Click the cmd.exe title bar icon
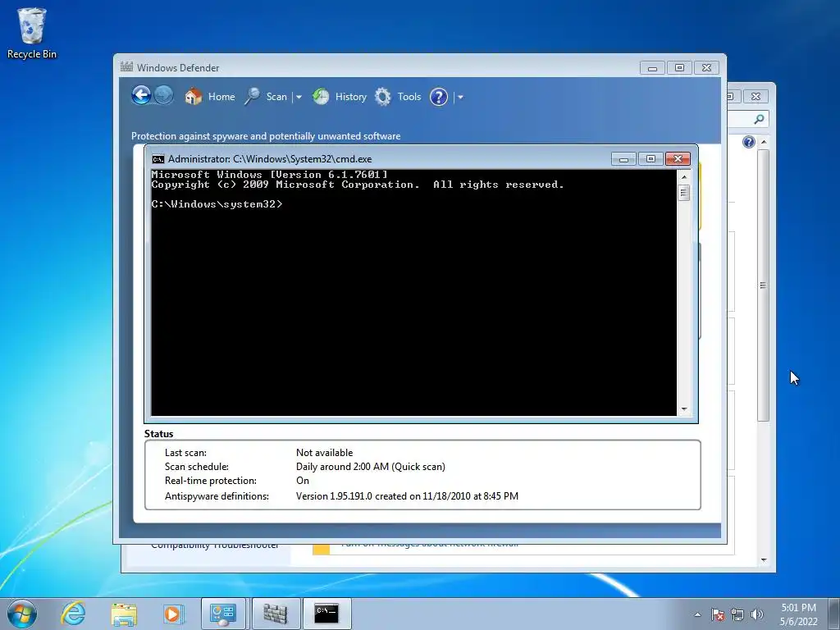Viewport: 840px width, 630px height. pyautogui.click(x=158, y=159)
